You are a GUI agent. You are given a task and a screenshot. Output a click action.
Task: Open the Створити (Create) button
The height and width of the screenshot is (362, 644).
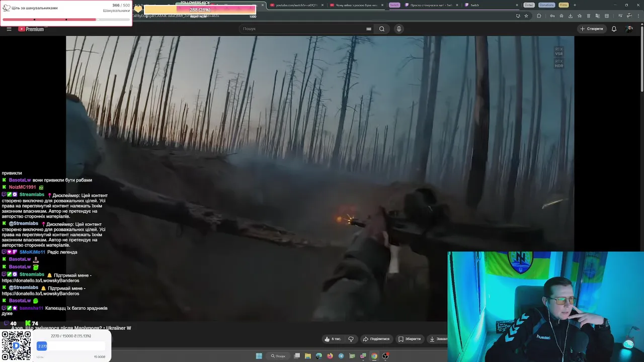592,29
